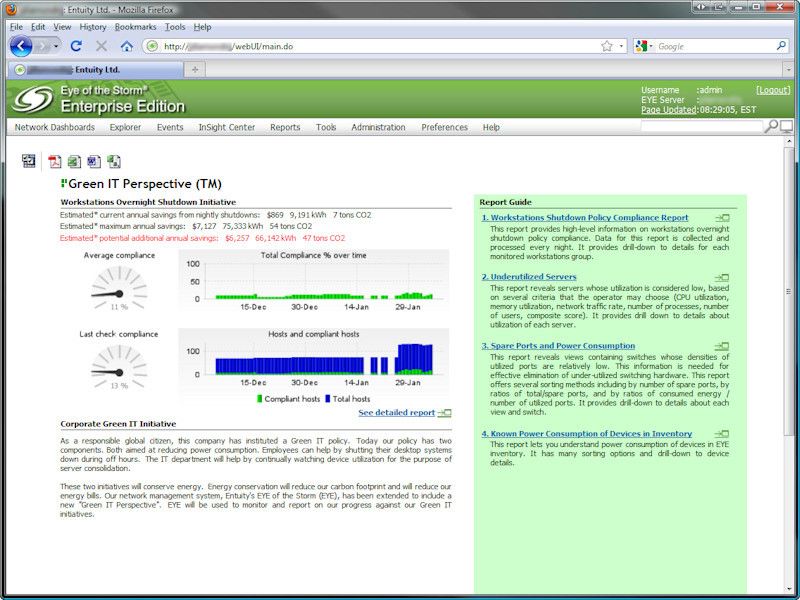Open the Google search engine dropdown
This screenshot has height=600, width=800.
[x=645, y=46]
